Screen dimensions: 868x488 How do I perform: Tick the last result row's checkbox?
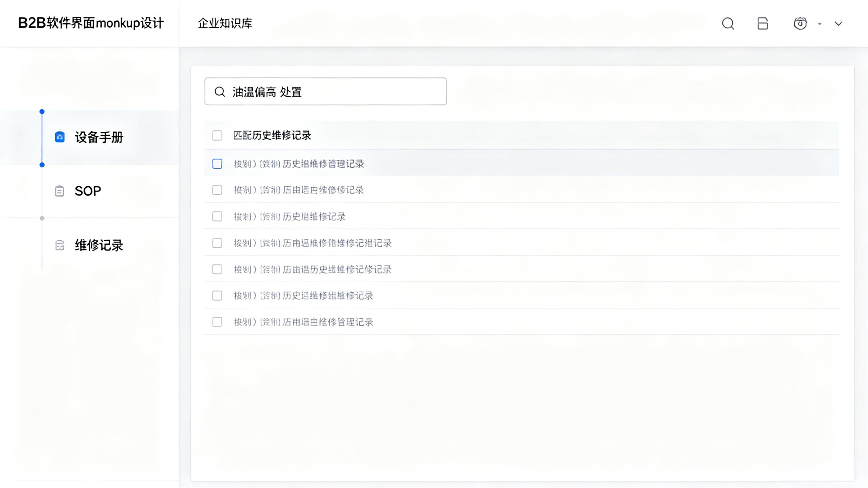[x=217, y=322]
